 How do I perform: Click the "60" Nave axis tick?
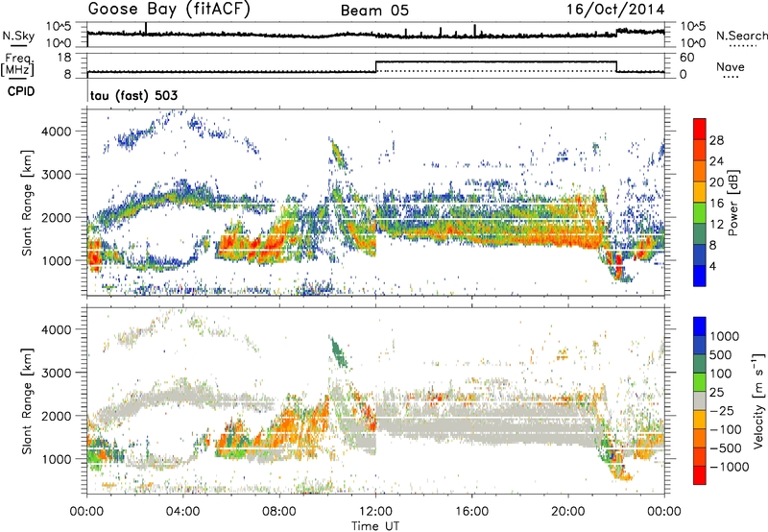pyautogui.click(x=686, y=58)
